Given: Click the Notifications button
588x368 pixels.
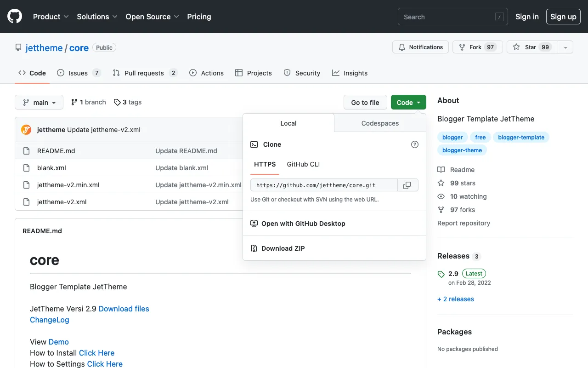Looking at the screenshot, I should (x=420, y=47).
